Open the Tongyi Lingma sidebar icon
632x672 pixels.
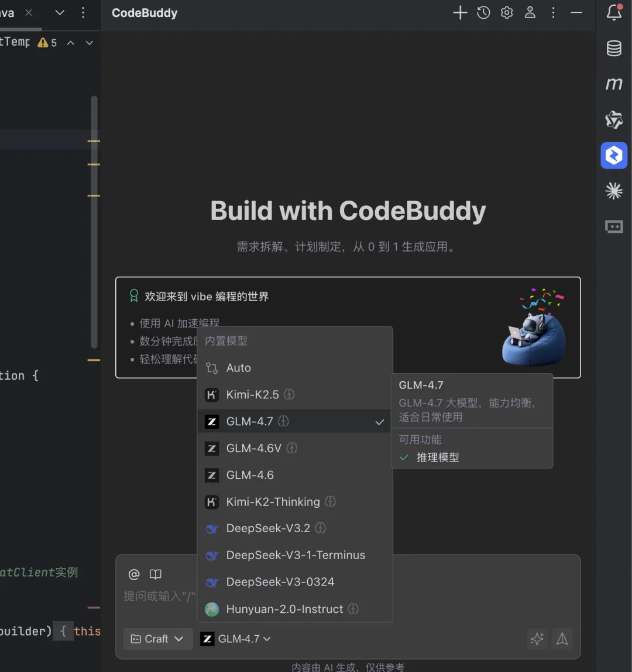point(614,119)
